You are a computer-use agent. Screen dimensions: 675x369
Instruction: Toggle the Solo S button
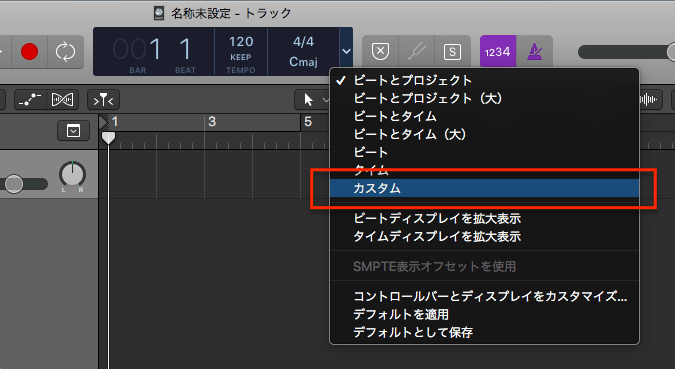[x=452, y=52]
